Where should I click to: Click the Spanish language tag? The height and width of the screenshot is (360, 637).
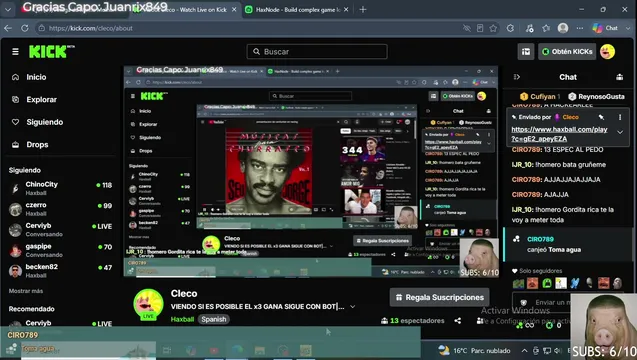tap(214, 319)
